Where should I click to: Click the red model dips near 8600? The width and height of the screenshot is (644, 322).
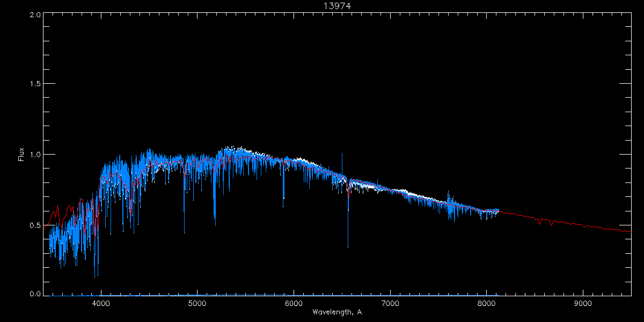540,223
